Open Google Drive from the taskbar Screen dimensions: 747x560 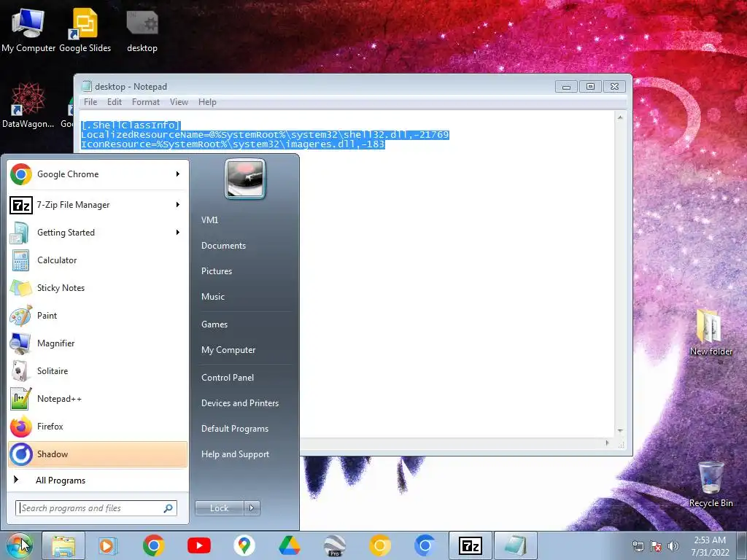289,545
